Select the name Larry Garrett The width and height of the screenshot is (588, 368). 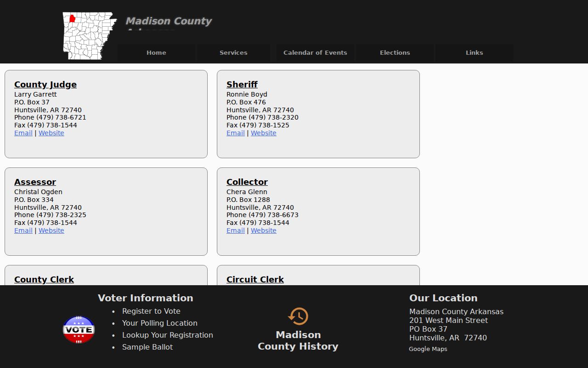point(35,94)
